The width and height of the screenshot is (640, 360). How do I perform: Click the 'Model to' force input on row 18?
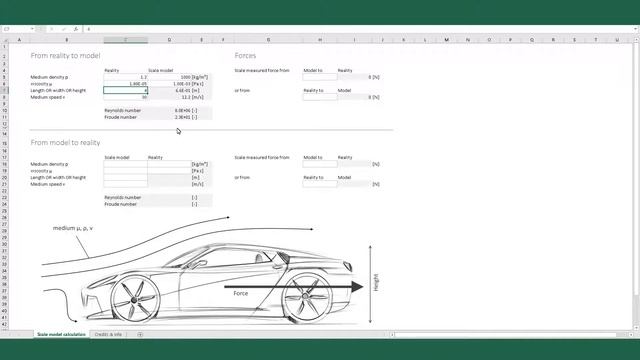point(320,164)
